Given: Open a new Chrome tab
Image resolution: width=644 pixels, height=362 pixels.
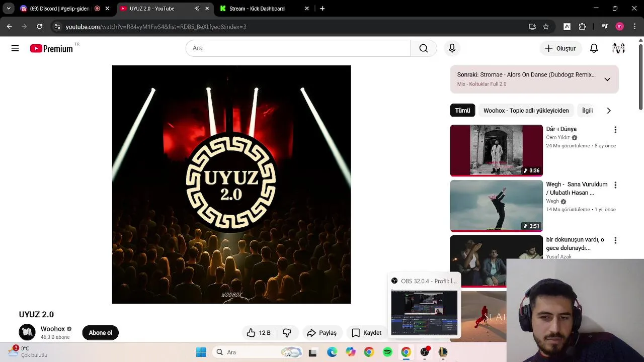Looking at the screenshot, I should [322, 9].
